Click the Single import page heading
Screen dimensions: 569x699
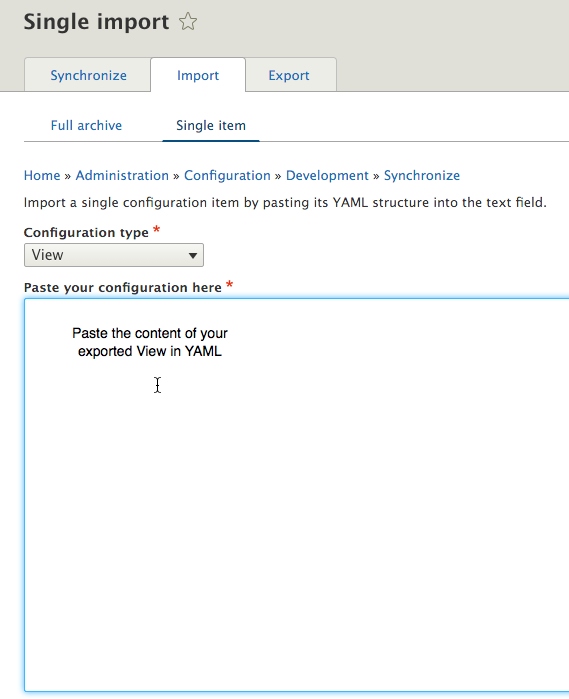pyautogui.click(x=96, y=22)
